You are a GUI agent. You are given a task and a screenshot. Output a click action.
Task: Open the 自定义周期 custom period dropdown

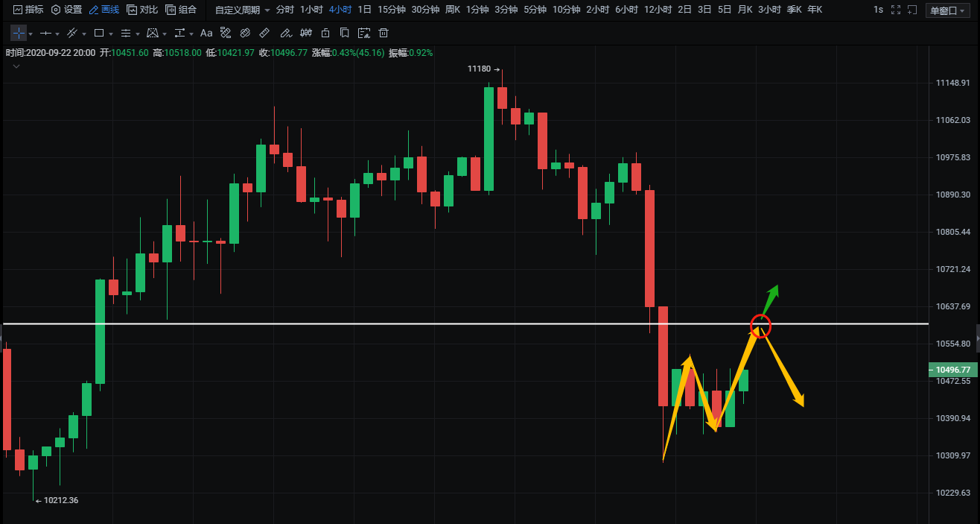point(242,10)
